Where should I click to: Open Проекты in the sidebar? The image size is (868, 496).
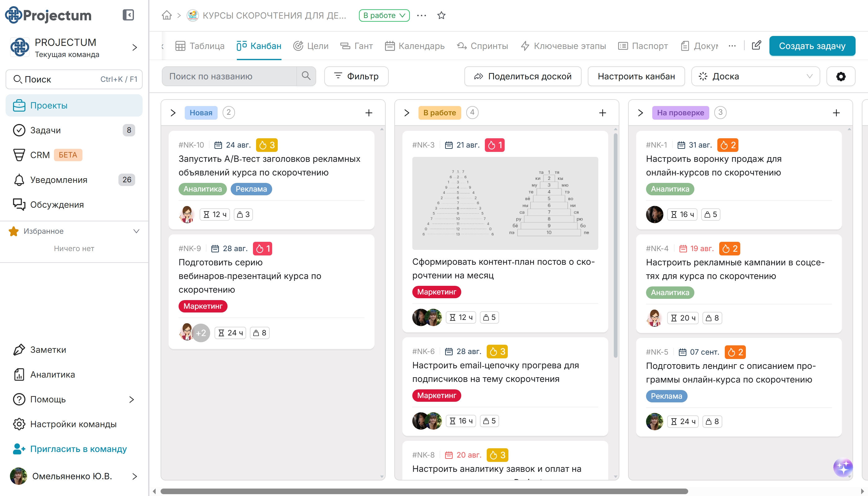[74, 105]
